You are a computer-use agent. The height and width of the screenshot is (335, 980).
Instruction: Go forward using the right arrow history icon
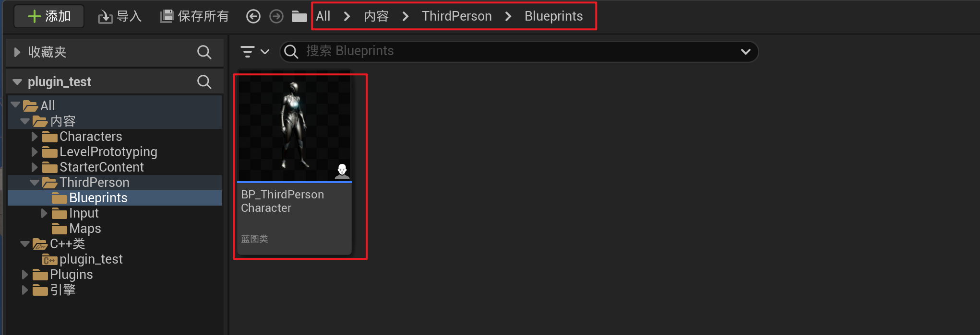[x=276, y=16]
